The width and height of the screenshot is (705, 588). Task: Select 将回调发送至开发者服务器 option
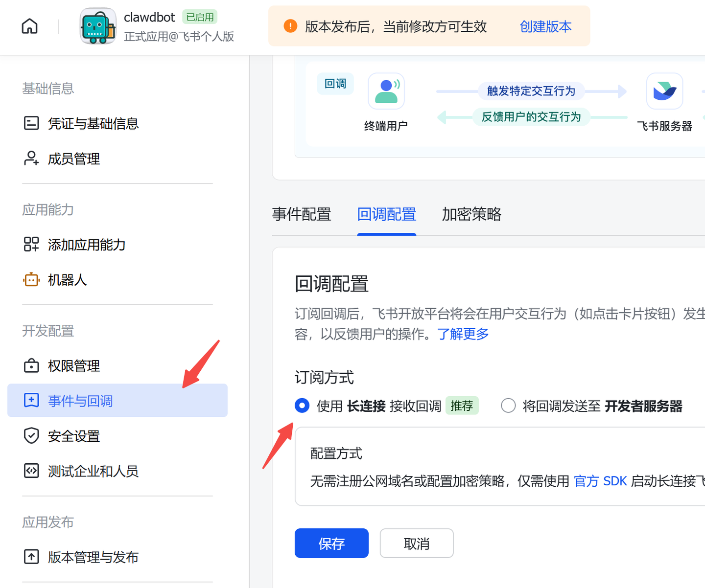508,406
